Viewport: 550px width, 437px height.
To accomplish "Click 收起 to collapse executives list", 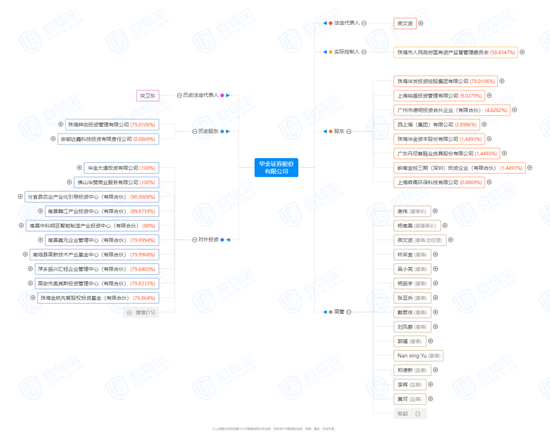I will pyautogui.click(x=410, y=414).
